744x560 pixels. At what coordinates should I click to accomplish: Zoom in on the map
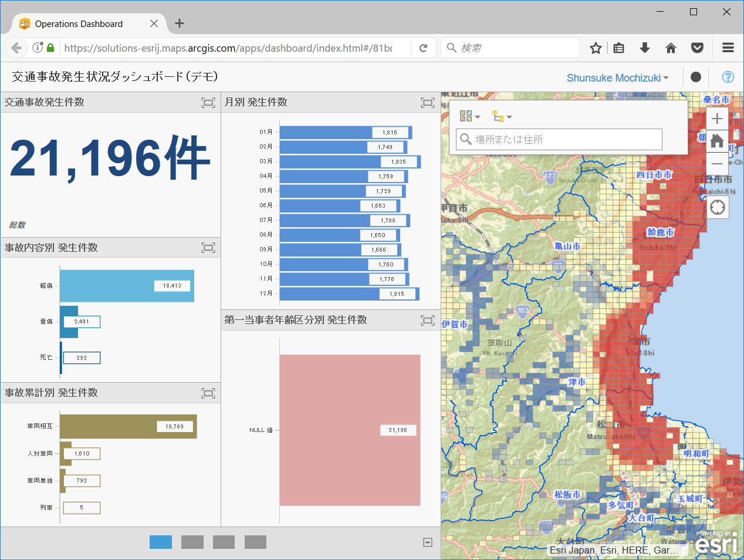[x=717, y=119]
